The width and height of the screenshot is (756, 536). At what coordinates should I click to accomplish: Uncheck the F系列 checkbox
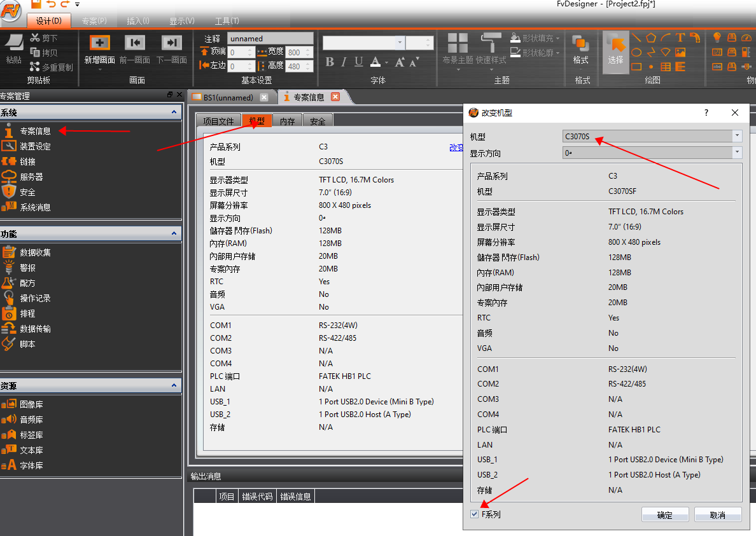pos(474,514)
